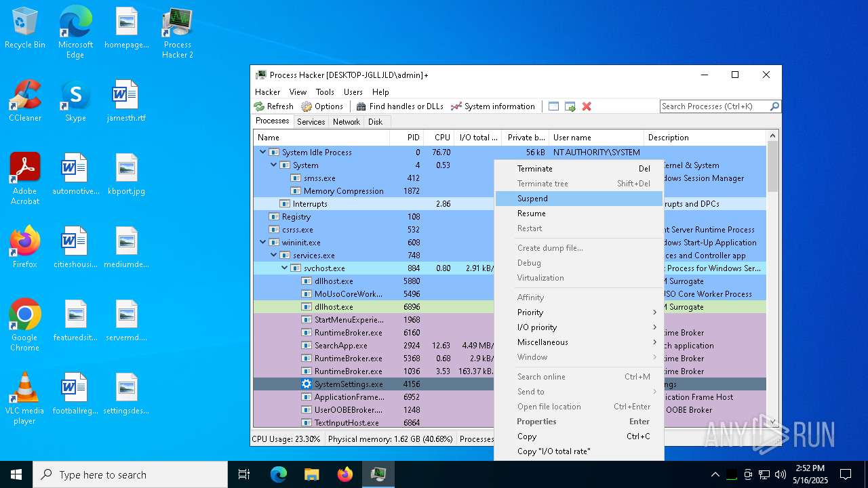
Task: Click the taskbar search box
Action: 130,474
